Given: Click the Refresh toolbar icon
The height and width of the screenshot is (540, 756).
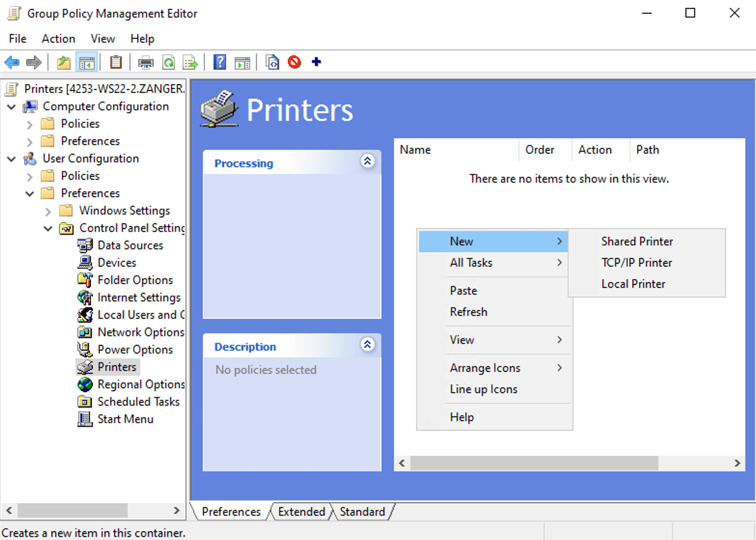Looking at the screenshot, I should (x=168, y=62).
